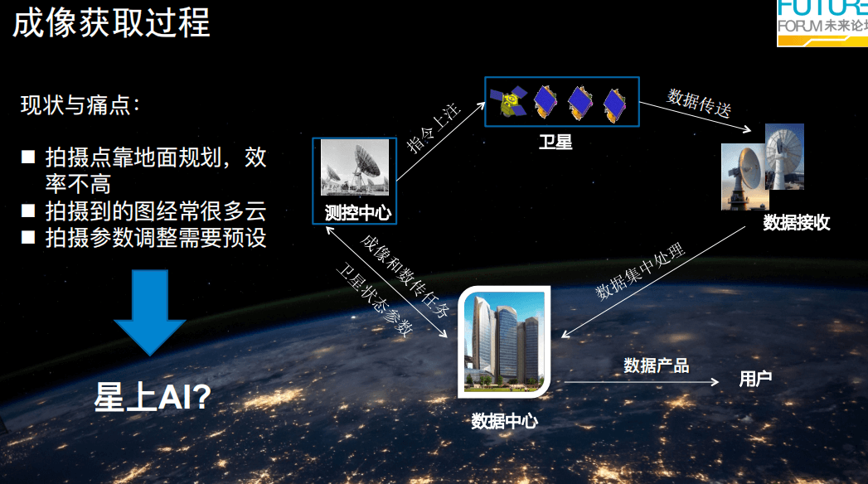Click the bullet text 拍摄点靠地面规划,效率不高
This screenshot has height=484, width=868.
pos(156,171)
